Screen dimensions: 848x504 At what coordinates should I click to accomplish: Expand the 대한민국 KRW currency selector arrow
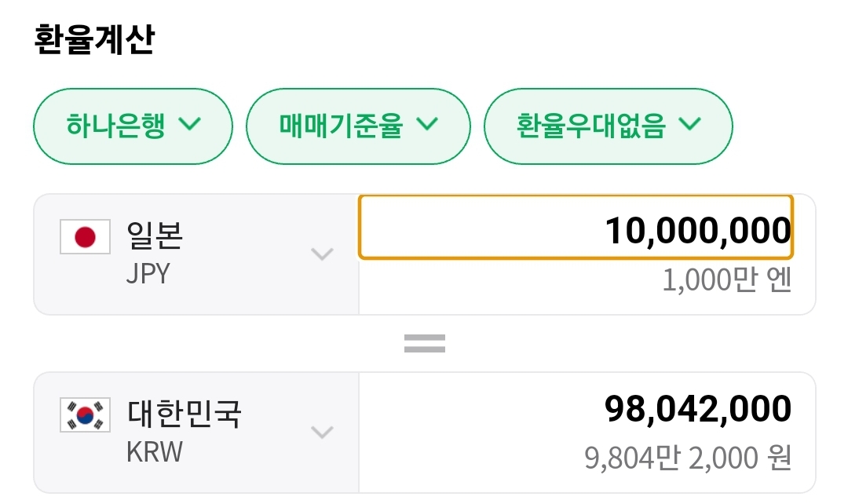click(x=323, y=432)
